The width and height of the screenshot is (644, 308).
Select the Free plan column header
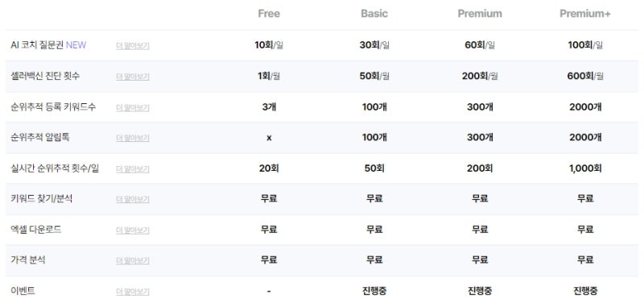[269, 14]
